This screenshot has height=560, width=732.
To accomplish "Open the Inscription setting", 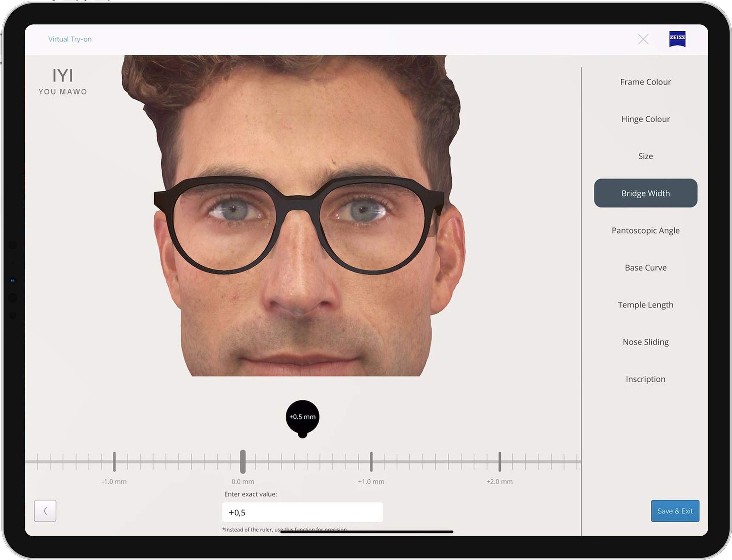I will click(x=645, y=379).
